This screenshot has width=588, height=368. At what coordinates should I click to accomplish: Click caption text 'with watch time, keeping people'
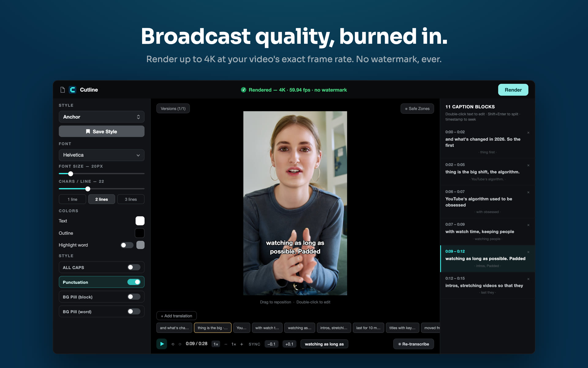tap(480, 232)
